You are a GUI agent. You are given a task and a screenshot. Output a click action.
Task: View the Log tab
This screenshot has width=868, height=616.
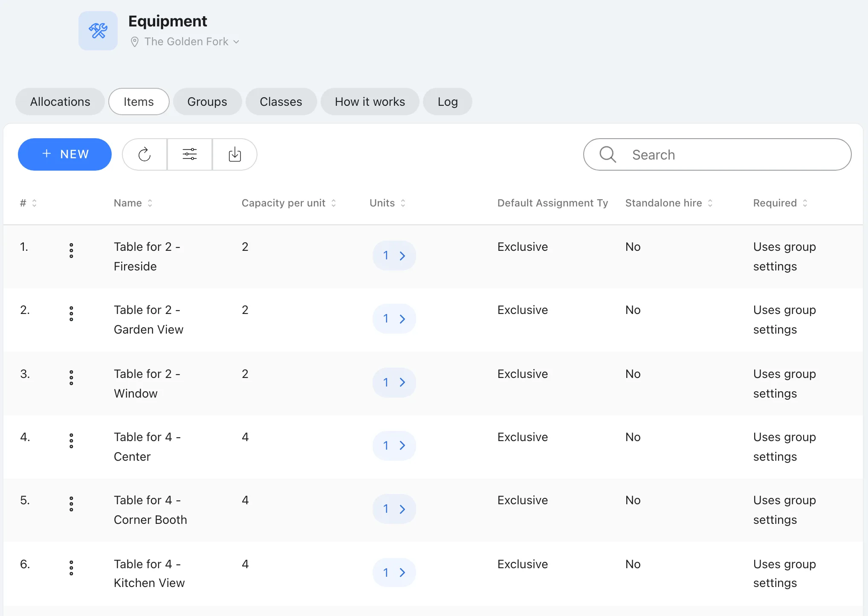point(448,102)
